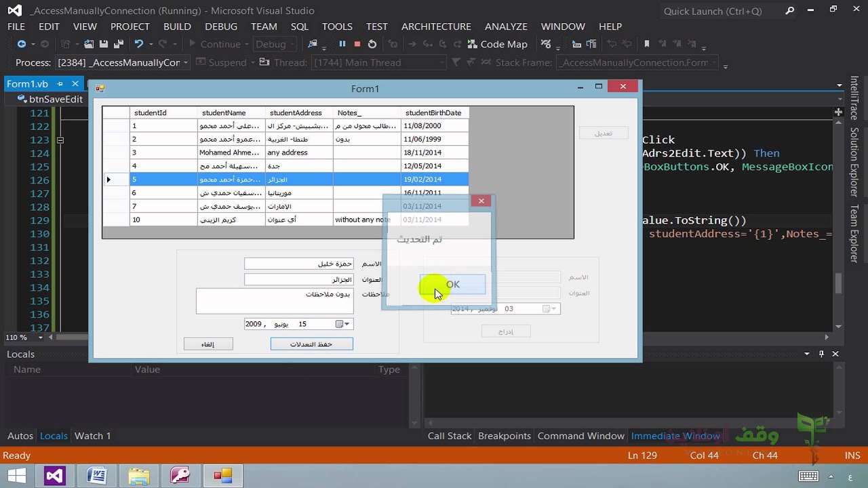Click the Save All toolbar icon

(x=118, y=44)
